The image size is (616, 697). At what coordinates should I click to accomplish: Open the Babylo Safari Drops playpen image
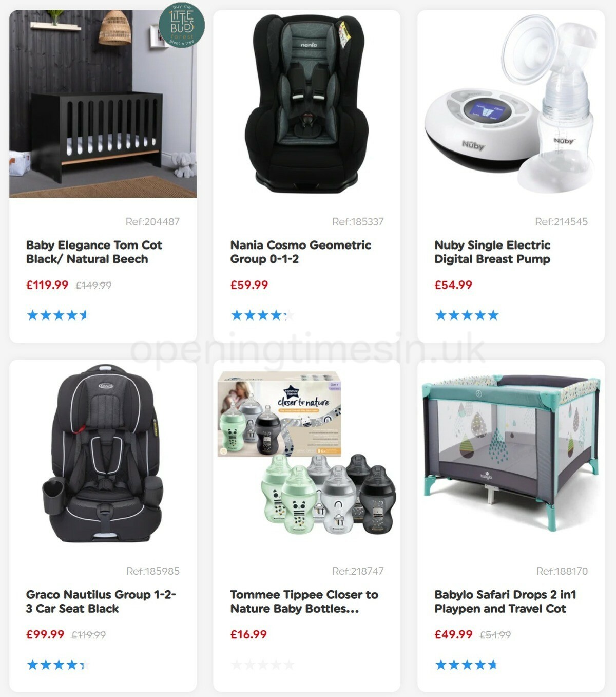point(511,454)
